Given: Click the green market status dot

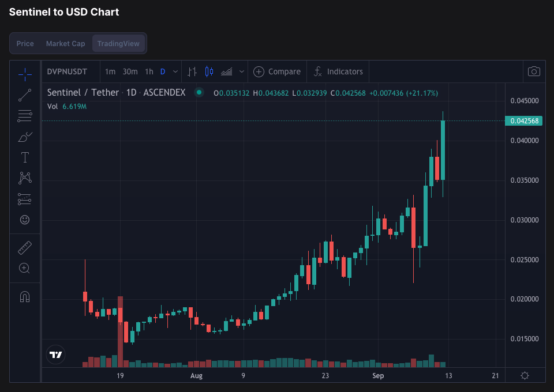Looking at the screenshot, I should point(199,92).
